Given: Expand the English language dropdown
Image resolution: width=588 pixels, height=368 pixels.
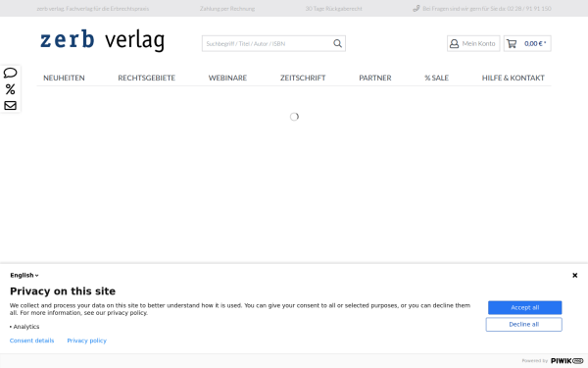Looking at the screenshot, I should (x=24, y=275).
